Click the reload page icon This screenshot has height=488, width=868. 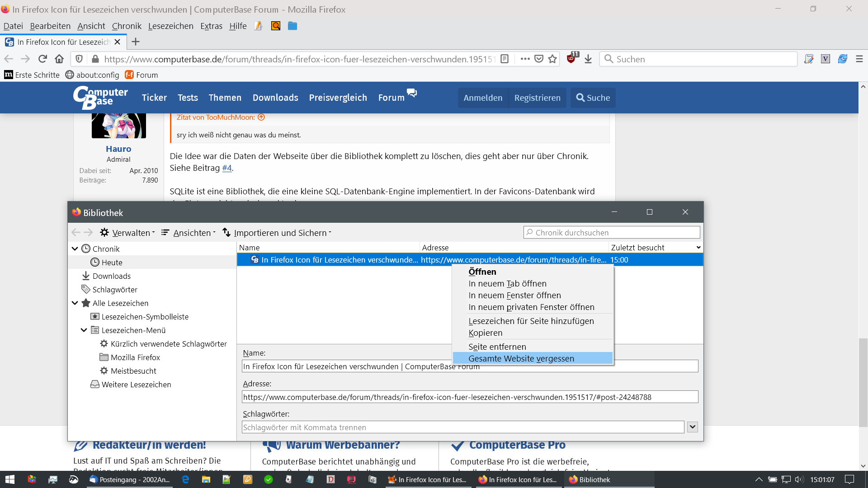tap(42, 59)
